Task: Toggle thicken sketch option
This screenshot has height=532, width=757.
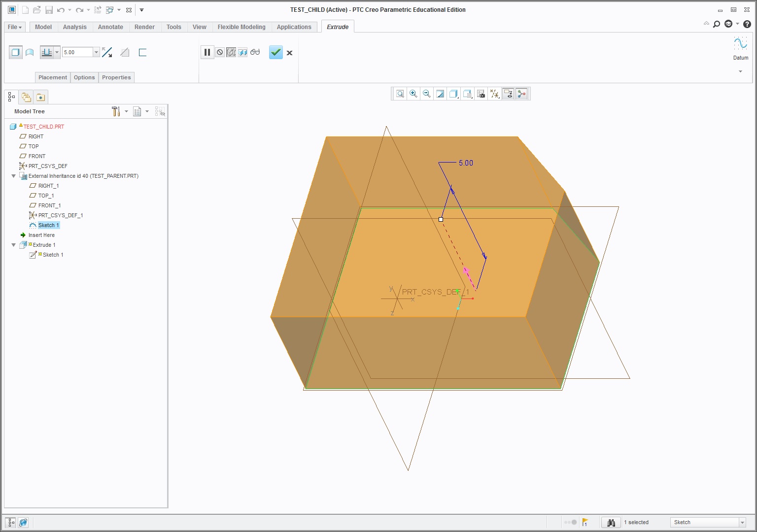Action: 142,52
